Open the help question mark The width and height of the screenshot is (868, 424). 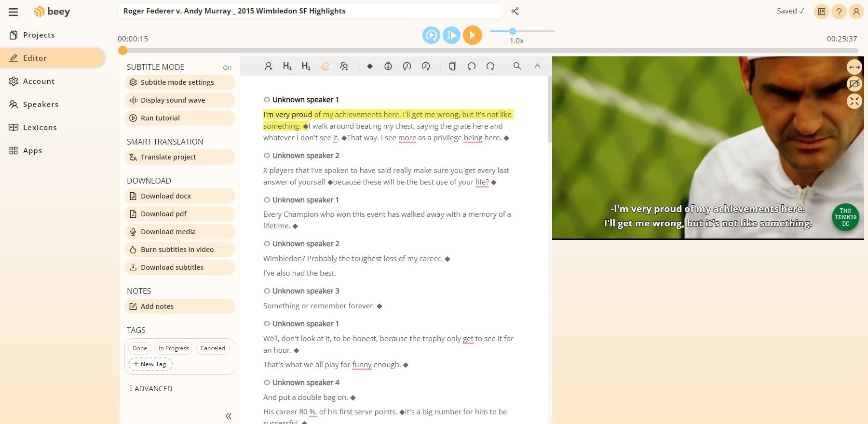tap(839, 12)
